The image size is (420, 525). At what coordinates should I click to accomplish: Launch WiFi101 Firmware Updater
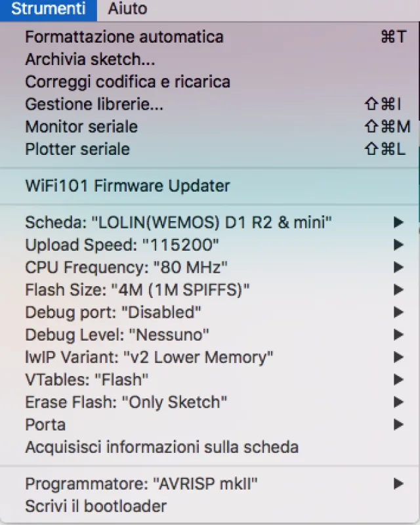point(127,186)
